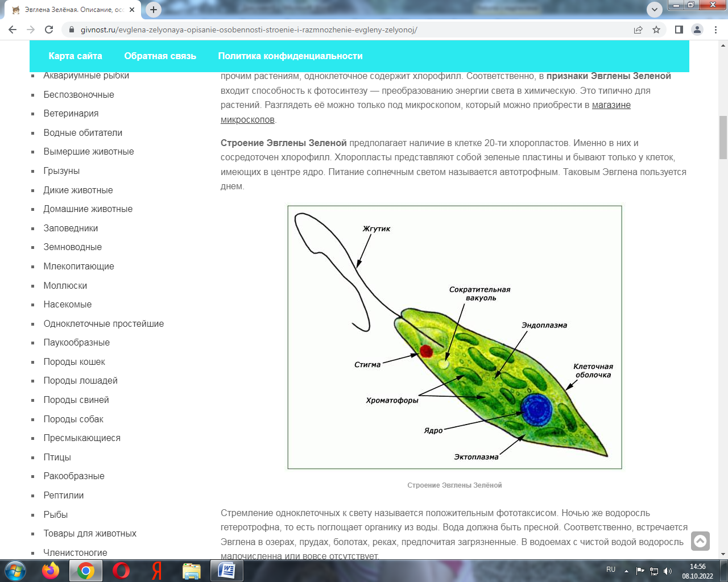Open the Породы кошек category
The height and width of the screenshot is (582, 728).
(x=75, y=362)
